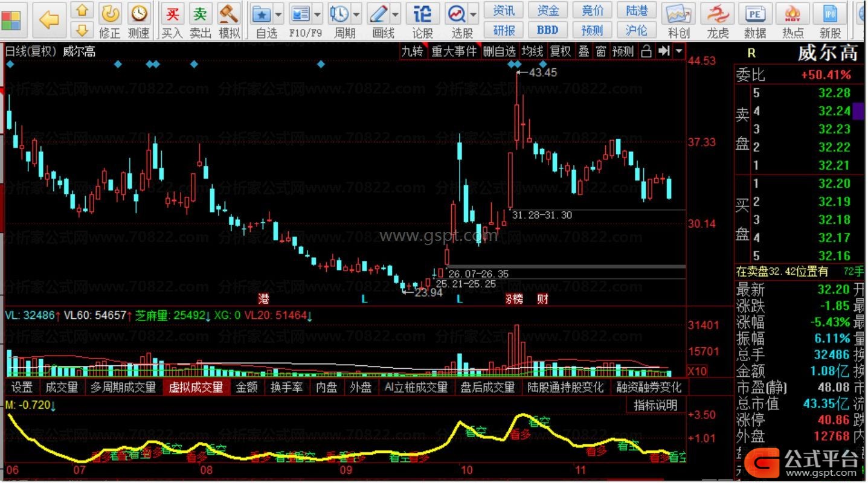Open the 科创 board icon
868x483 pixels.
[679, 21]
